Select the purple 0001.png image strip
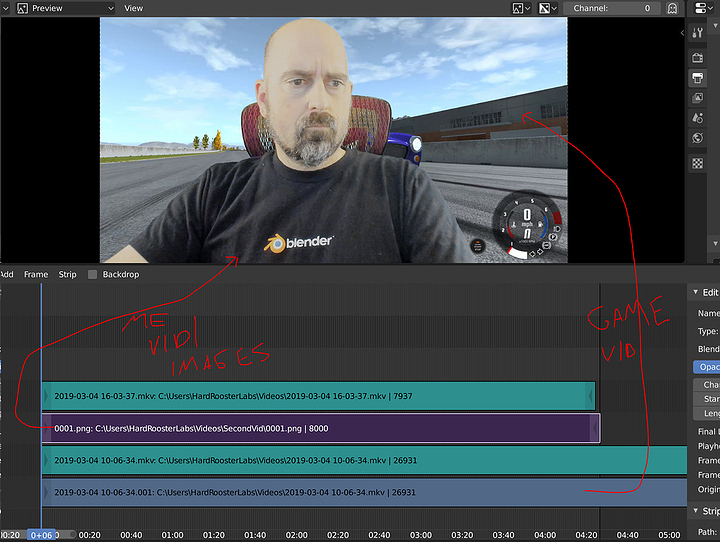 pyautogui.click(x=320, y=428)
